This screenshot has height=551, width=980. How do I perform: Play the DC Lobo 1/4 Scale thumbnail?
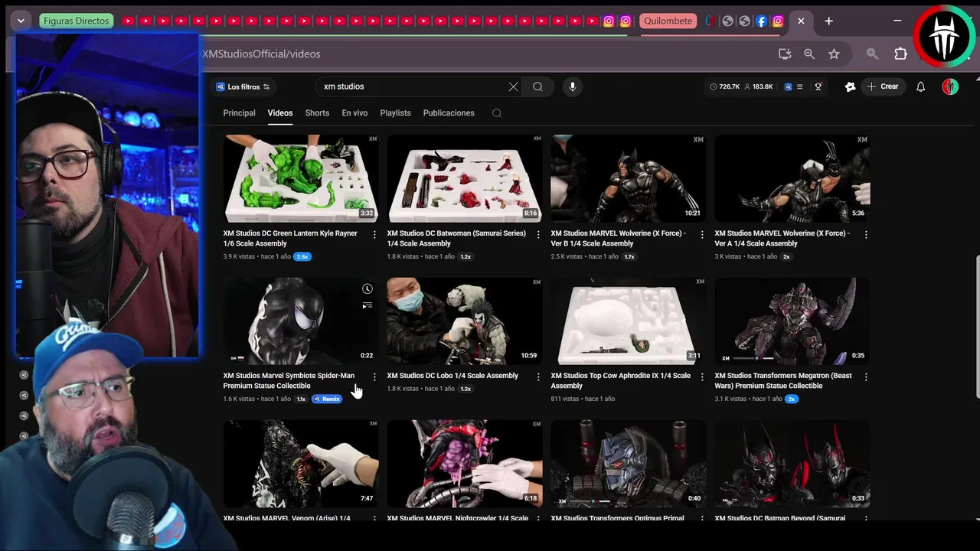[464, 321]
